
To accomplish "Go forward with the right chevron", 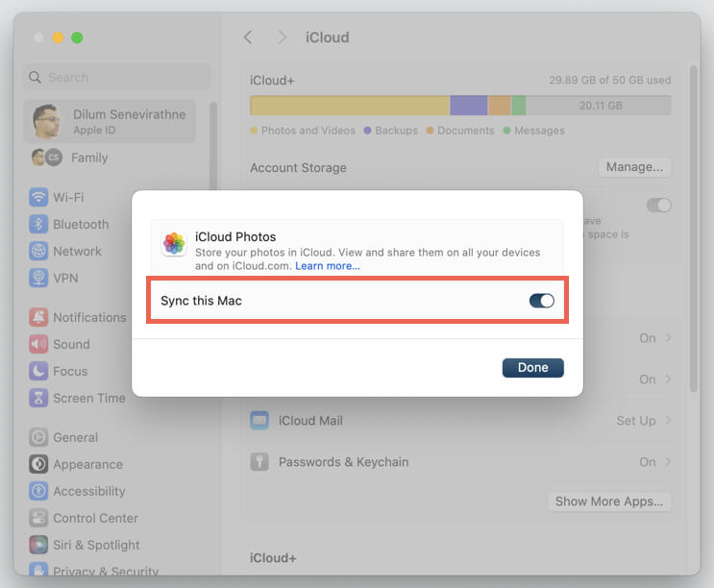I will coord(283,37).
